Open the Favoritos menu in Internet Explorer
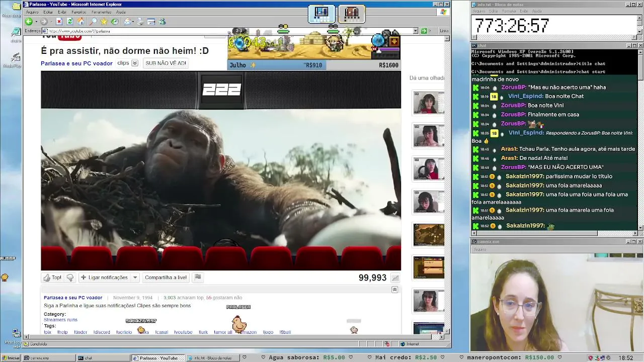 (78, 12)
